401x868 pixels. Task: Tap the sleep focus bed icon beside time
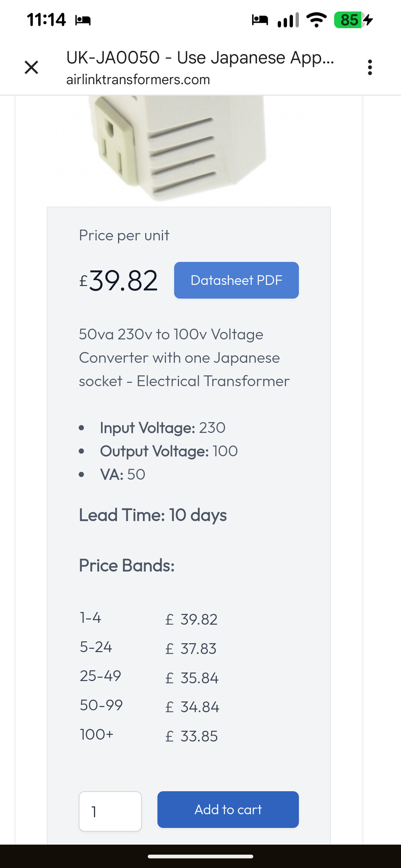(83, 20)
